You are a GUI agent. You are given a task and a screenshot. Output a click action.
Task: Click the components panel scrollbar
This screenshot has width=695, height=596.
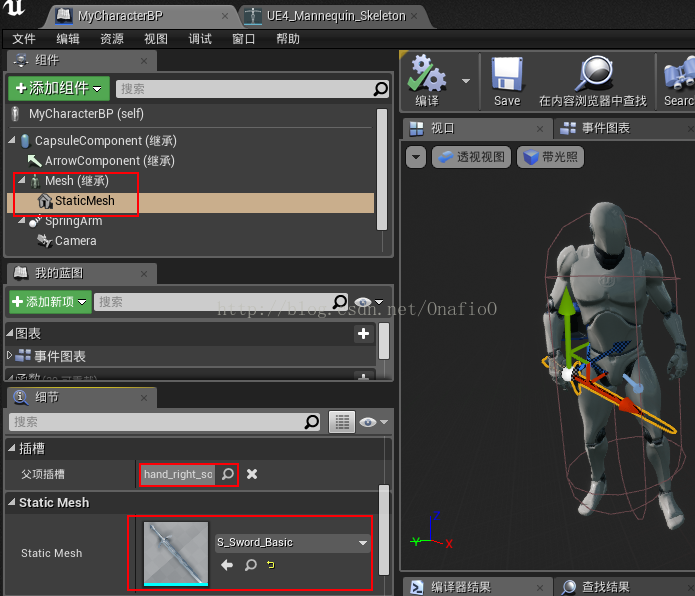[382, 169]
